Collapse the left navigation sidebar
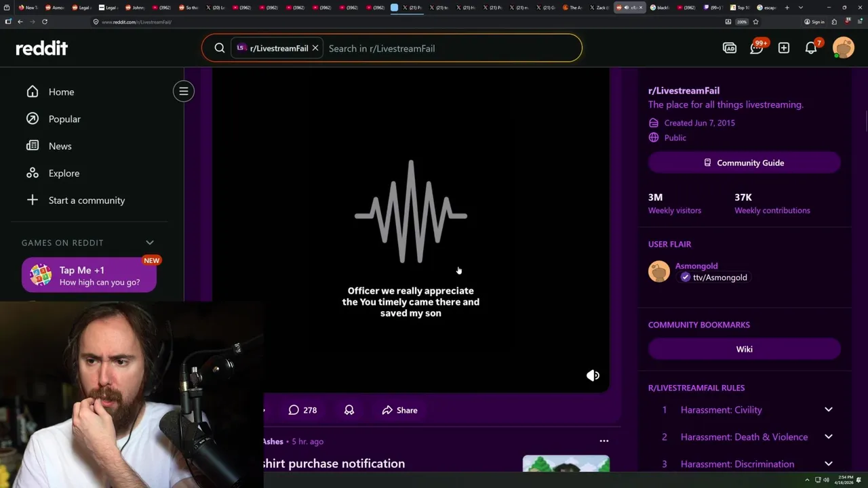Viewport: 868px width, 488px height. pyautogui.click(x=184, y=91)
